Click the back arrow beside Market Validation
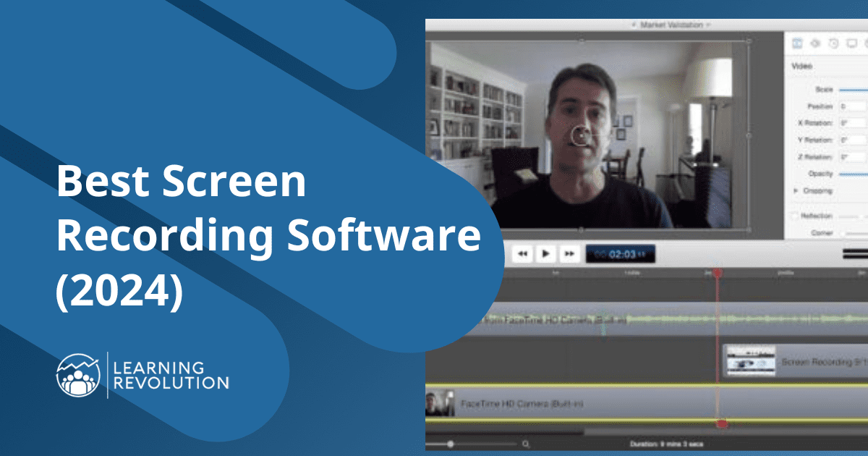 click(634, 24)
